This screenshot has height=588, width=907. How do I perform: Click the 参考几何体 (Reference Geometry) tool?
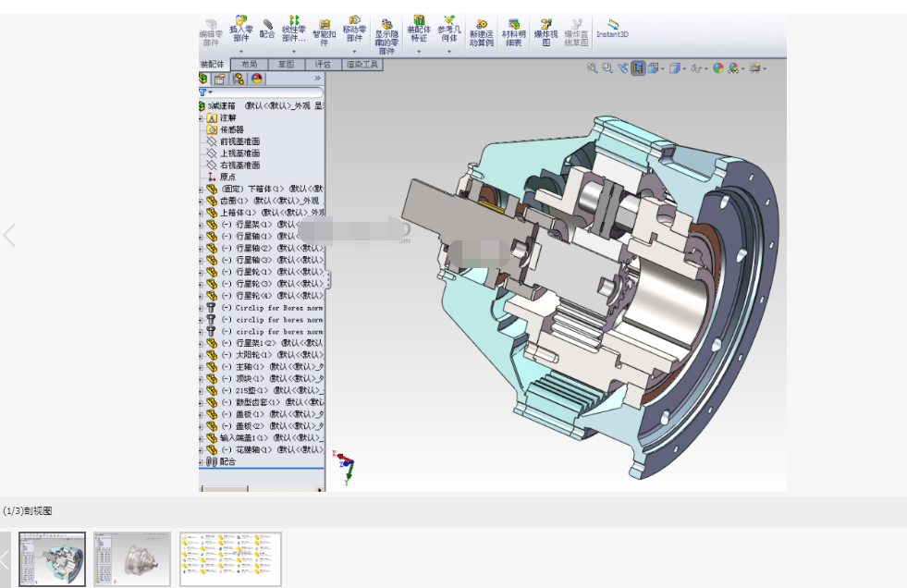tap(449, 30)
